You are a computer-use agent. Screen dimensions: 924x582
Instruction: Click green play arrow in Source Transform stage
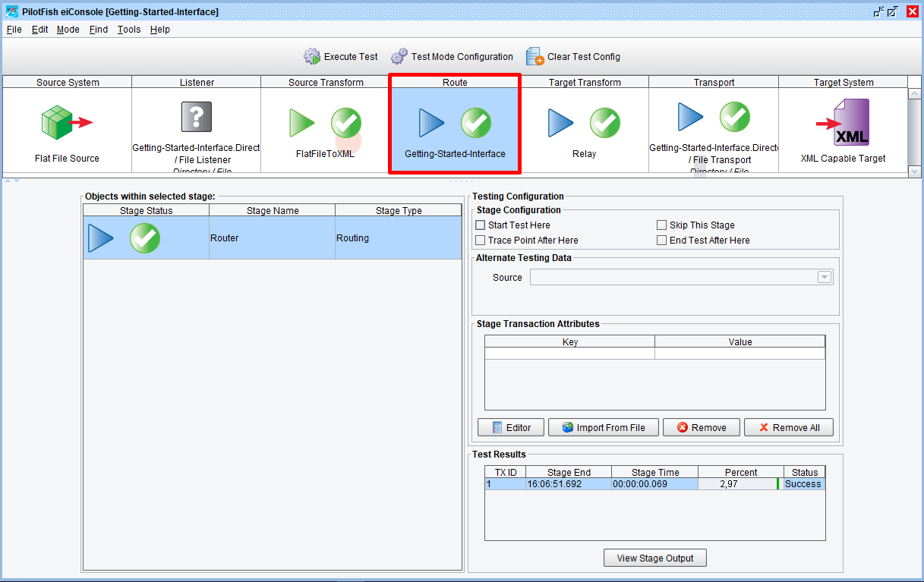click(302, 123)
